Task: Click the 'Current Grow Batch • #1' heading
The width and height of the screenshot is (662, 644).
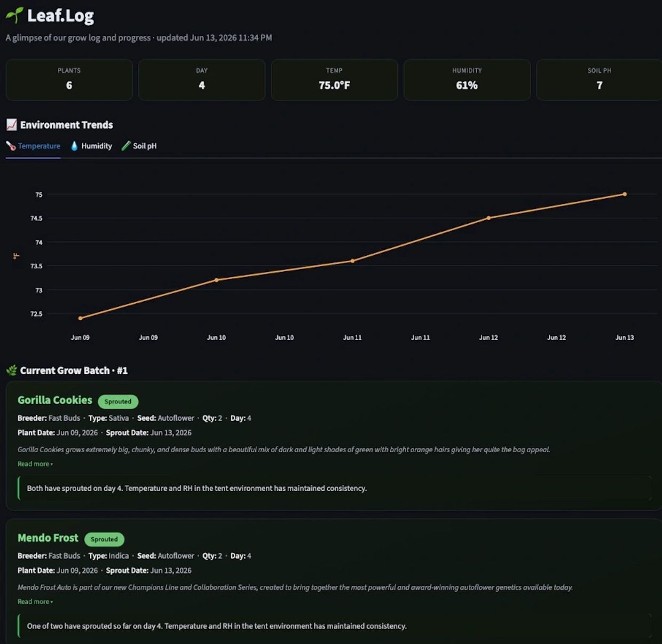Action: coord(74,370)
